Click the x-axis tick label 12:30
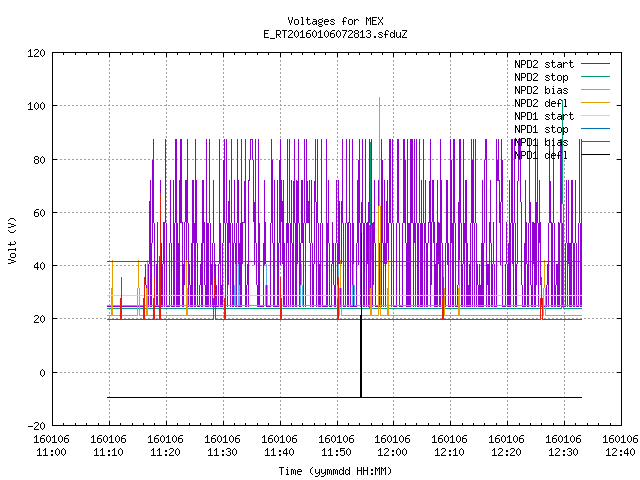The height and width of the screenshot is (480, 640). point(563,452)
